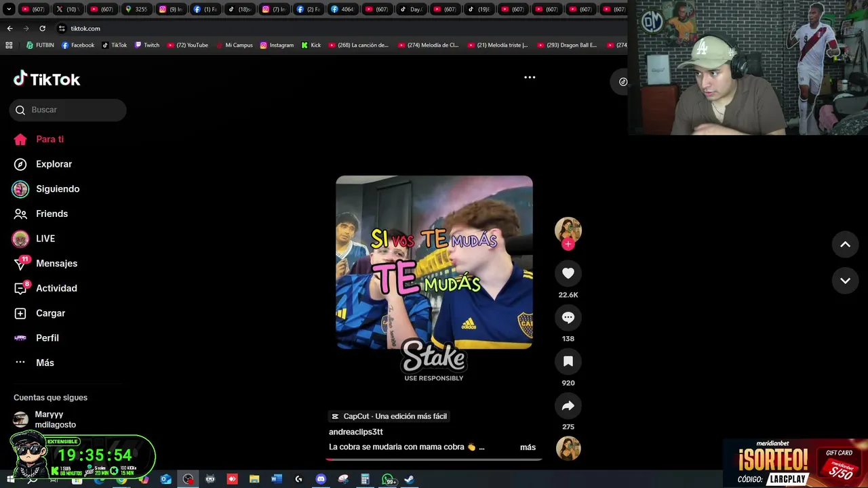
Task: Open the Facebook bookmark
Action: [x=78, y=45]
